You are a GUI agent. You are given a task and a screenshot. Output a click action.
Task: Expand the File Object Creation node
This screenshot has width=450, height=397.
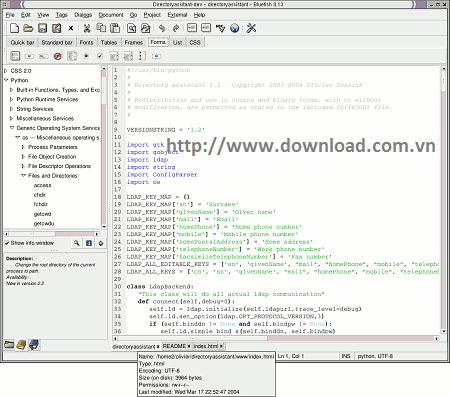point(23,156)
